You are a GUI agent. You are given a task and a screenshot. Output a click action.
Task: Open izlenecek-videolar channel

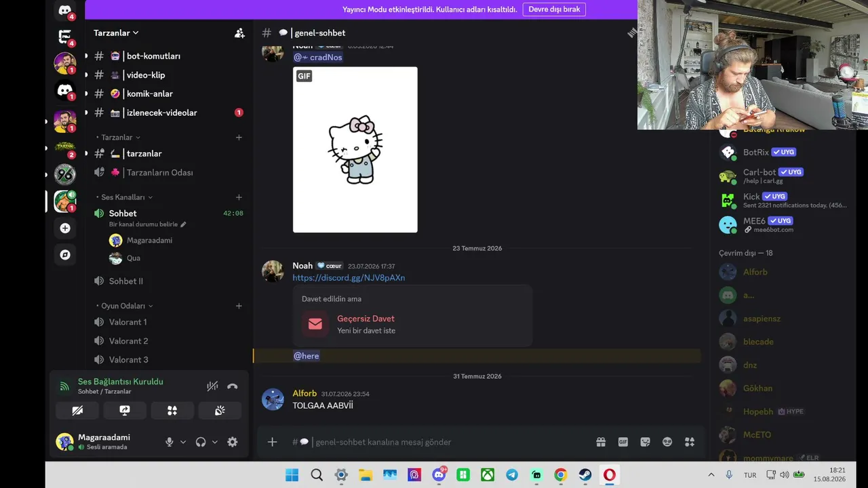coord(169,113)
